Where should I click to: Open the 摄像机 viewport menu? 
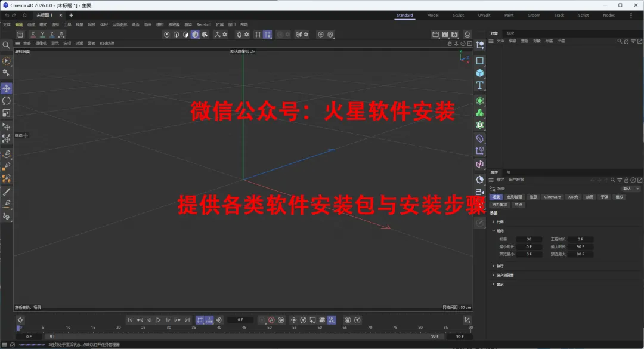[x=41, y=43]
